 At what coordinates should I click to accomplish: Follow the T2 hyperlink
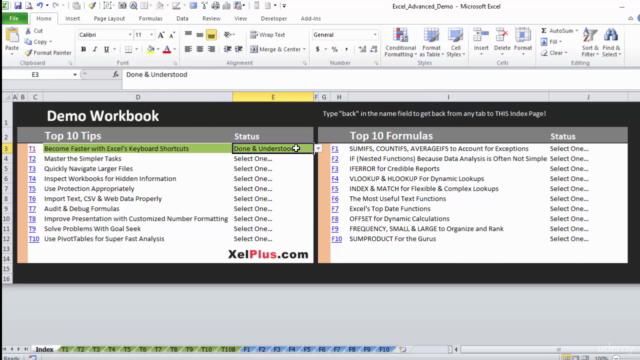pos(32,158)
